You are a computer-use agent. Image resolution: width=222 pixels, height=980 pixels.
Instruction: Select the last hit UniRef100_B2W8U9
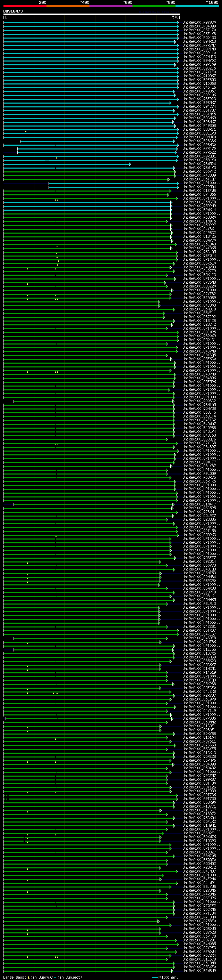[199, 971]
